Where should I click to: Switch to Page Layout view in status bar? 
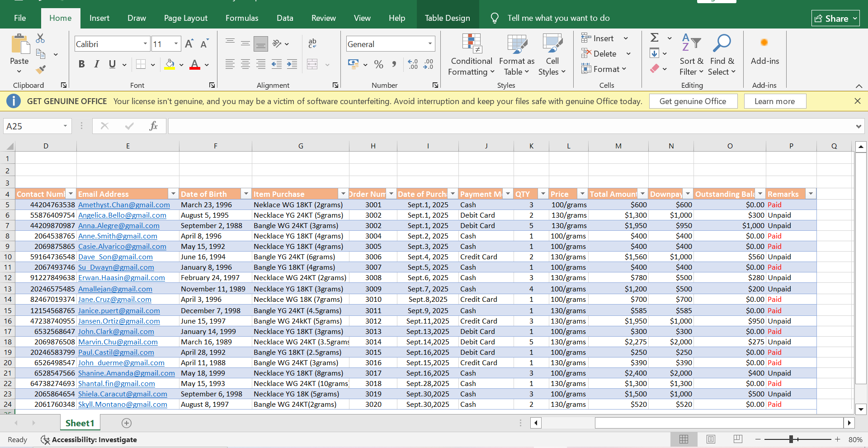[711, 439]
